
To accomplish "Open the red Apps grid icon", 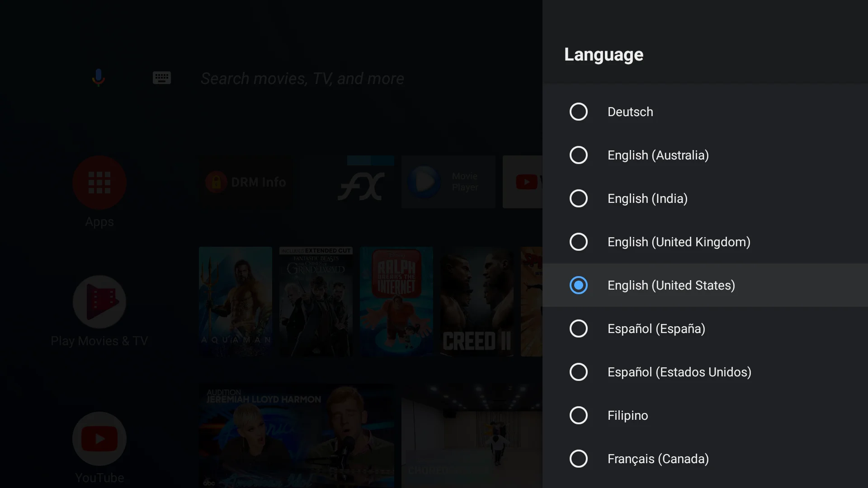I will pos(99,183).
